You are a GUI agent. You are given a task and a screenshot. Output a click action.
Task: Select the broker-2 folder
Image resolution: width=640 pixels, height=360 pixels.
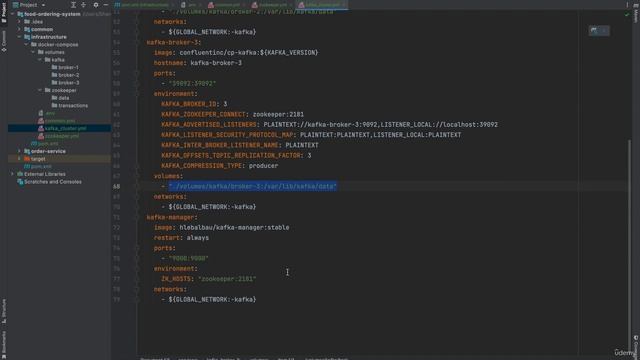click(65, 75)
